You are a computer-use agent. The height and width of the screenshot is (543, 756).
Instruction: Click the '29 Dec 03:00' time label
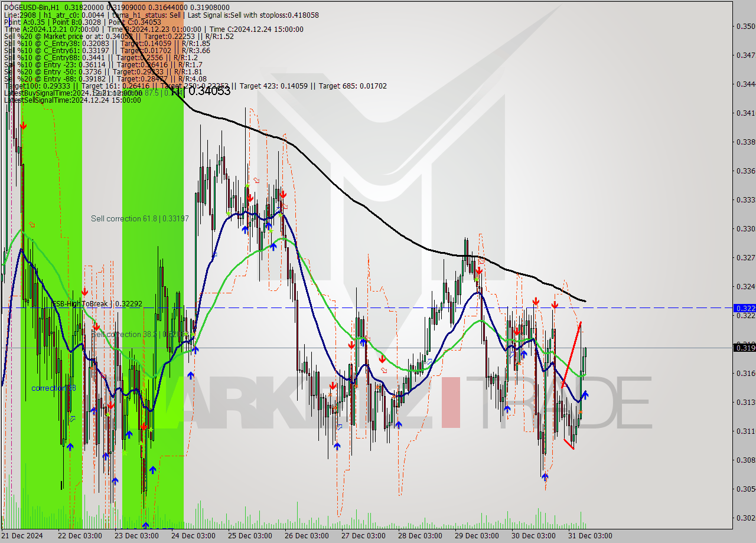click(x=476, y=536)
